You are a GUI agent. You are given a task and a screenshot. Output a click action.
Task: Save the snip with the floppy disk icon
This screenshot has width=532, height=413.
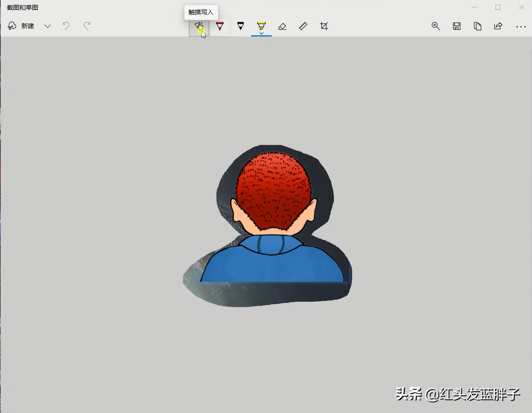coord(456,26)
